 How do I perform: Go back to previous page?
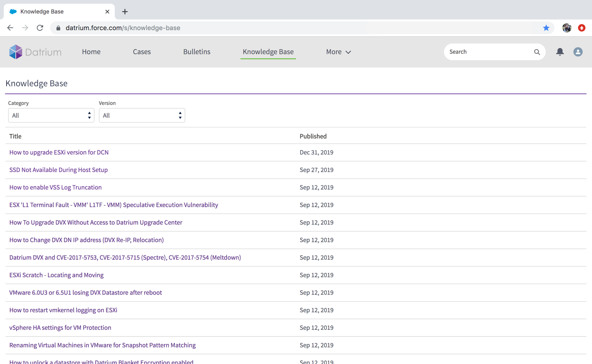[x=10, y=28]
